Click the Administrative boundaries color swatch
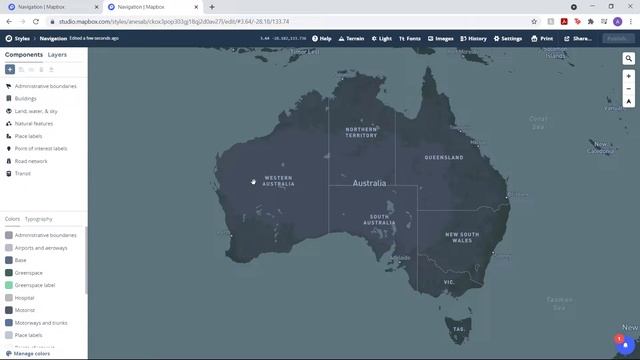This screenshot has height=360, width=640. tap(9, 235)
